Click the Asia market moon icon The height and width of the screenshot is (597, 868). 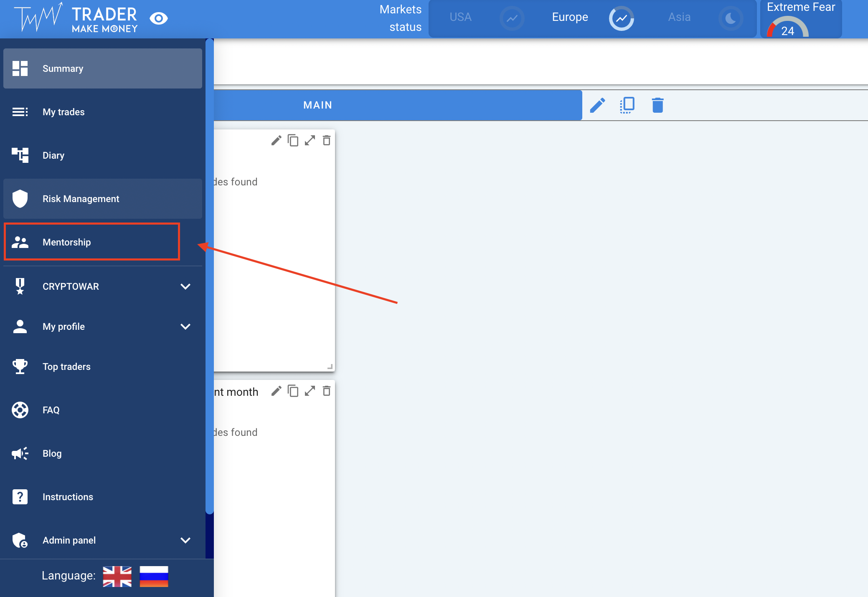point(731,18)
